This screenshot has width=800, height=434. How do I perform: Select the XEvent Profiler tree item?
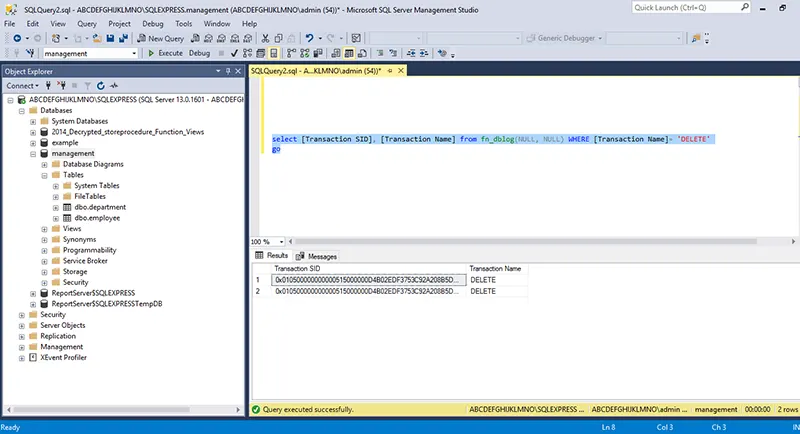coord(63,358)
